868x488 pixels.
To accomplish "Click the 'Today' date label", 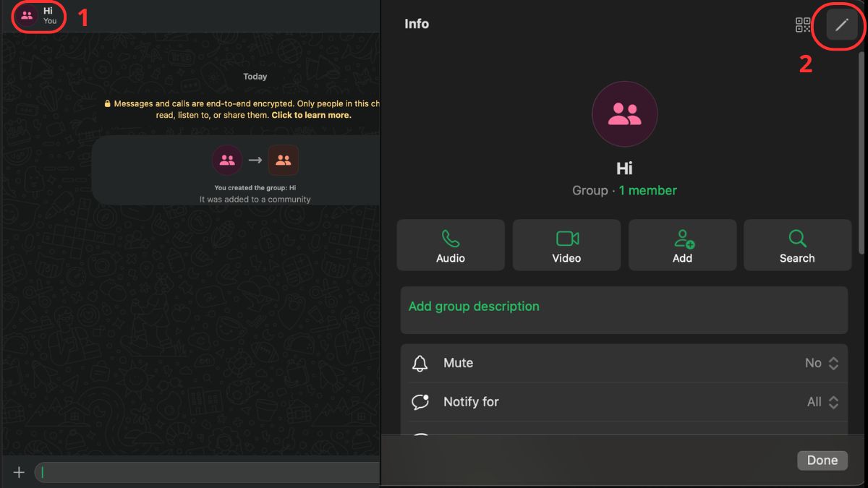I will tap(255, 77).
